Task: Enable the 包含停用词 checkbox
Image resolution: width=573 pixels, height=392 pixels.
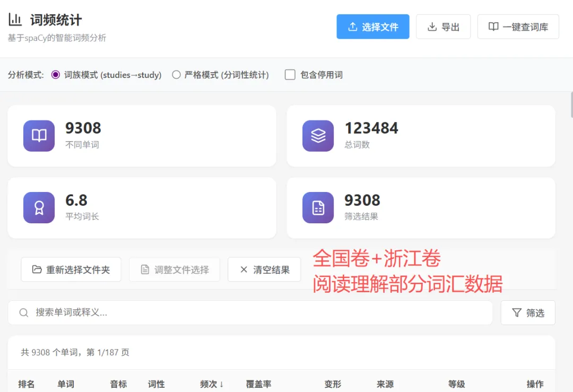Action: click(290, 75)
